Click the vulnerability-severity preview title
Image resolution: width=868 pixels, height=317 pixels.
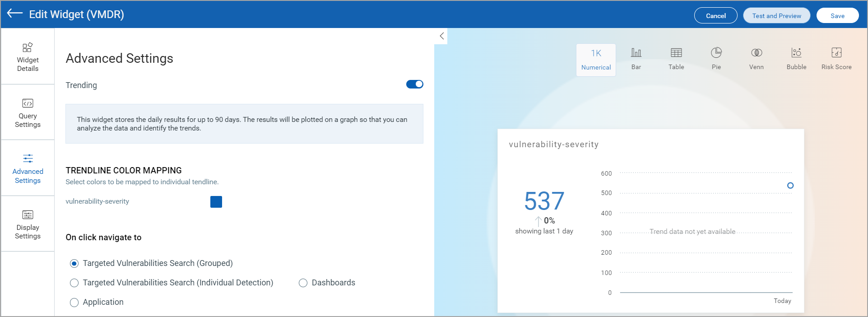point(554,145)
